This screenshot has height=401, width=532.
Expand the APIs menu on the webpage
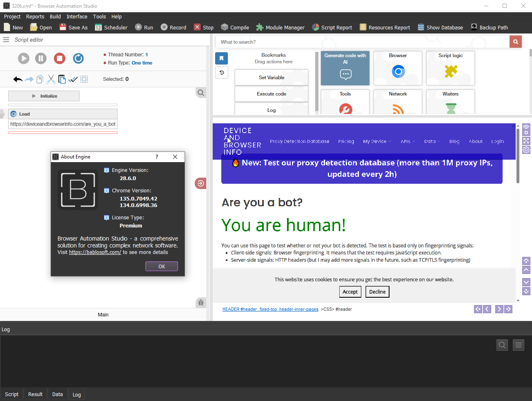(x=407, y=141)
